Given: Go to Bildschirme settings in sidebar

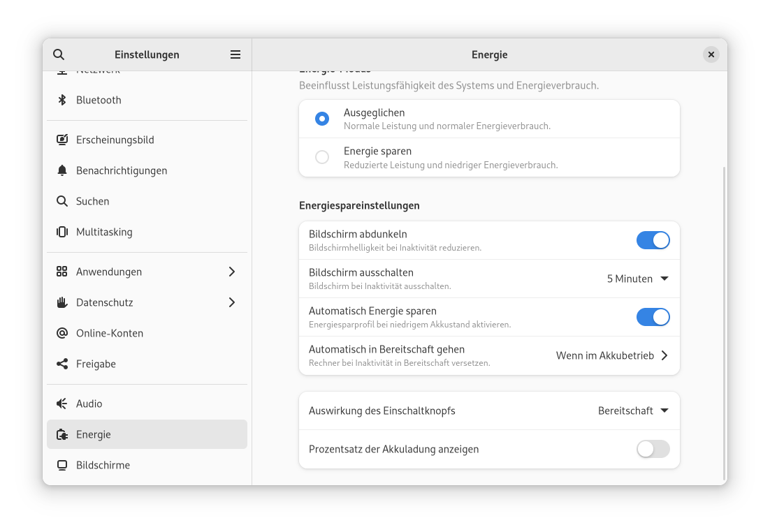Looking at the screenshot, I should (103, 465).
